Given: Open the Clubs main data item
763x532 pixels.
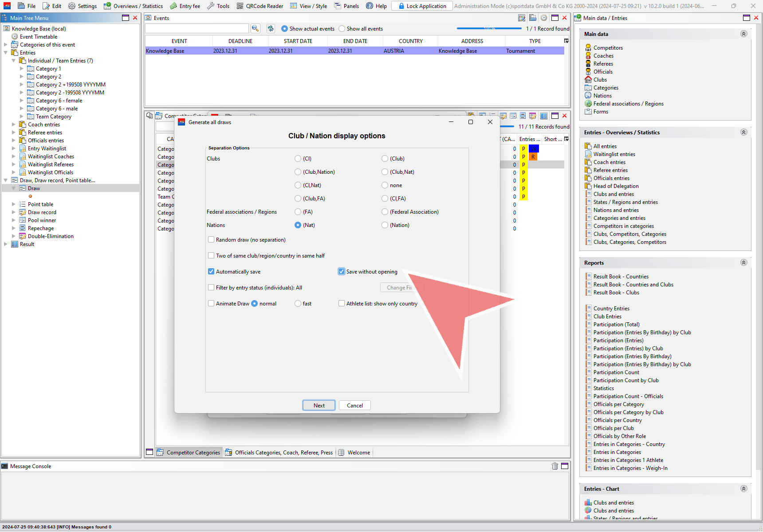Looking at the screenshot, I should tap(600, 80).
